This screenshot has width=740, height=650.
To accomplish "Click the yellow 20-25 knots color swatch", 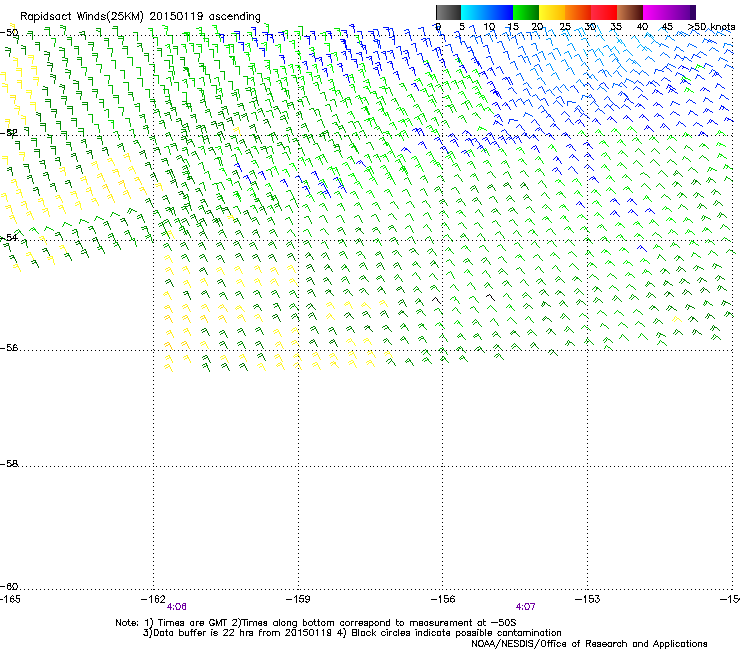I will [x=552, y=12].
